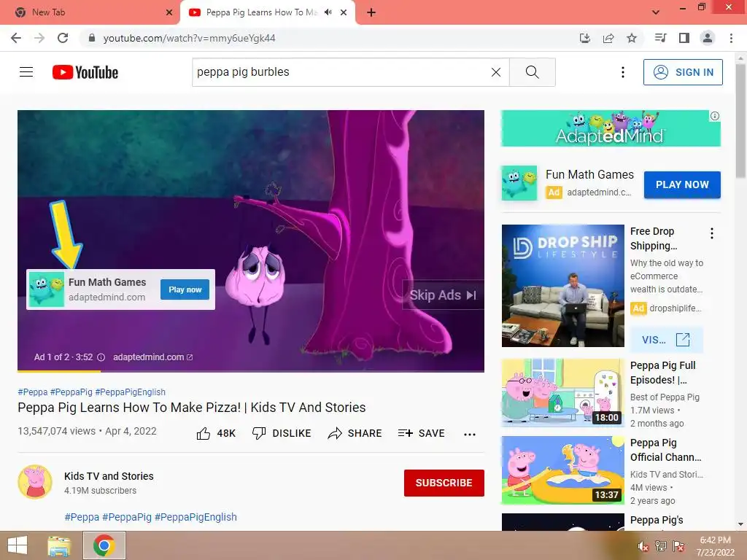Click Skip Ads on the video
The height and width of the screenshot is (560, 747).
(443, 295)
